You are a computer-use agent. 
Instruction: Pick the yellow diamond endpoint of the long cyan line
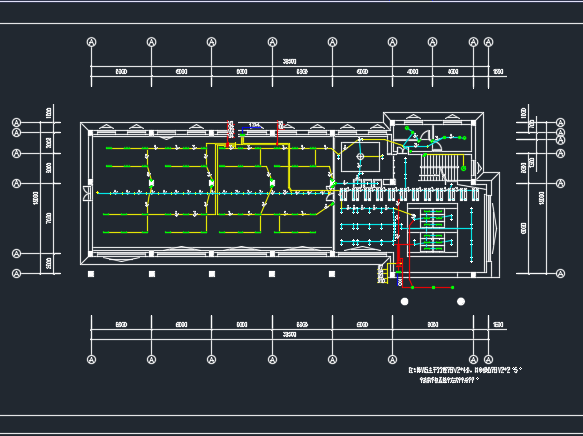click(97, 193)
